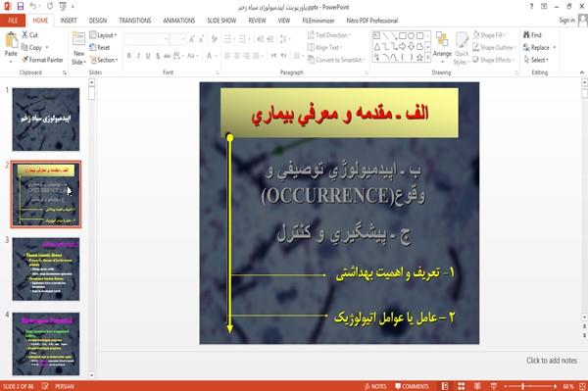Click the New Slide icon
The height and width of the screenshot is (391, 588).
click(x=78, y=40)
